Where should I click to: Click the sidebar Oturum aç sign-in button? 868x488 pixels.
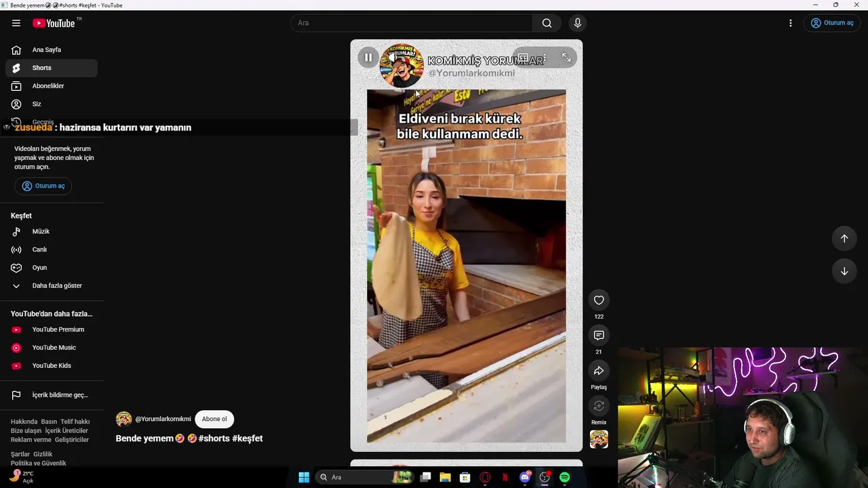click(x=43, y=186)
